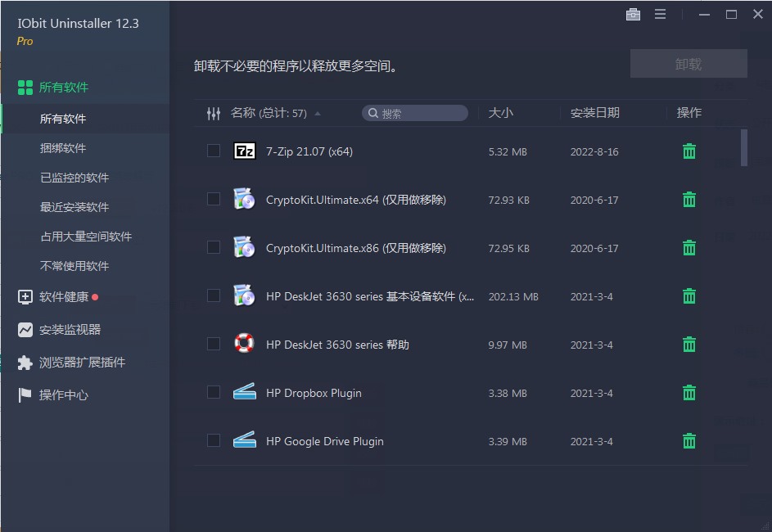
Task: Select CryptoKit.Ultimate.x64 checkbox
Action: click(214, 199)
